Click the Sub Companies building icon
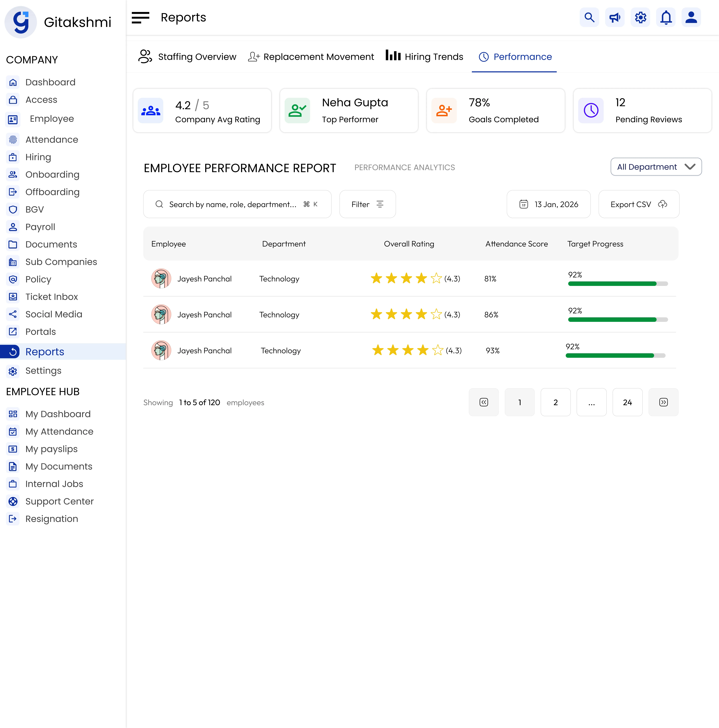Viewport: 719px width, 728px height. (x=13, y=262)
